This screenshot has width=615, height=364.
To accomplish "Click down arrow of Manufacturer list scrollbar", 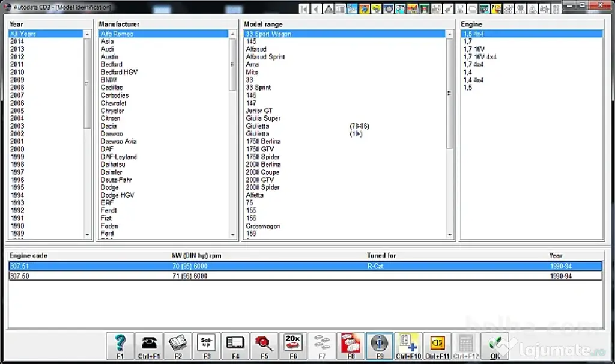I will tap(232, 235).
